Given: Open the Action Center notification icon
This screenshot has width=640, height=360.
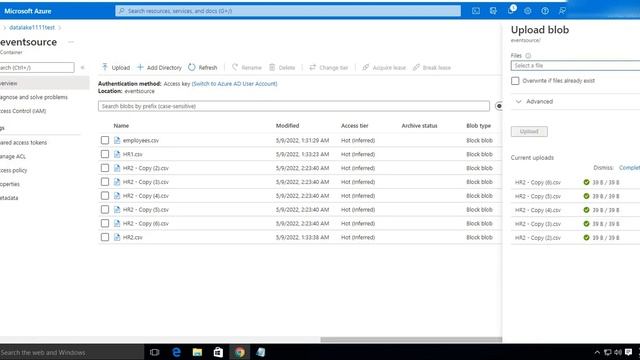Looking at the screenshot, I should (x=629, y=352).
